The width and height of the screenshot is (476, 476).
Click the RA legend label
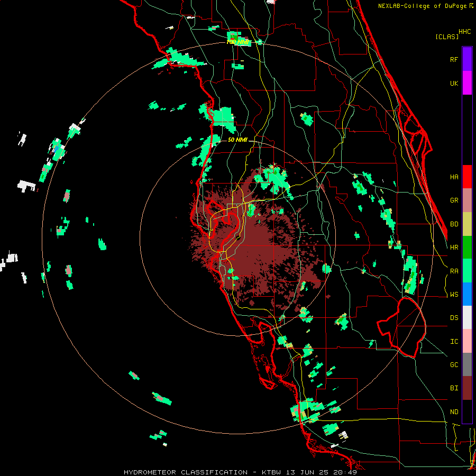pyautogui.click(x=454, y=271)
